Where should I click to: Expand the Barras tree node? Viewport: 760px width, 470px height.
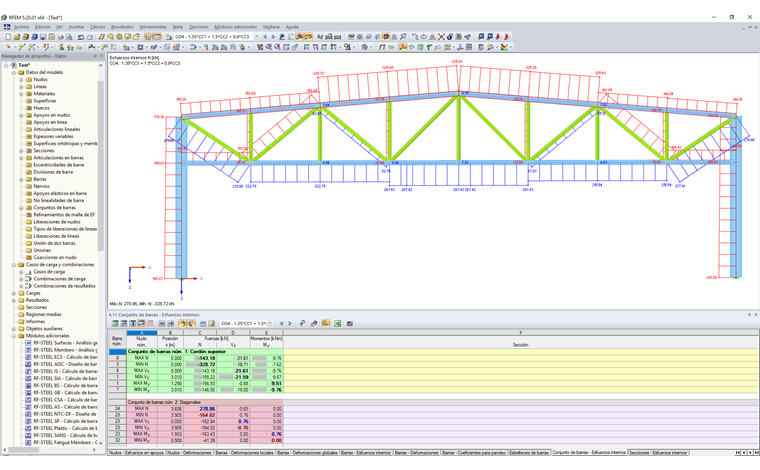click(21, 179)
